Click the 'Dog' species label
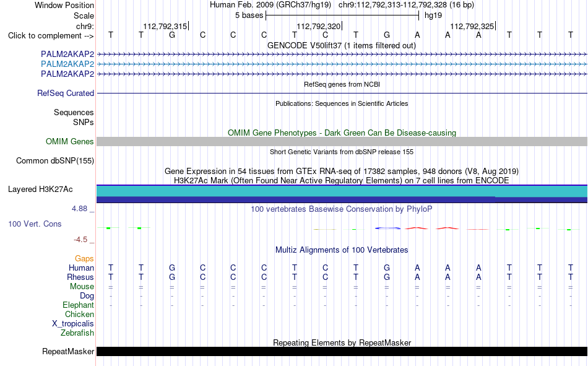The image size is (588, 366). click(87, 296)
